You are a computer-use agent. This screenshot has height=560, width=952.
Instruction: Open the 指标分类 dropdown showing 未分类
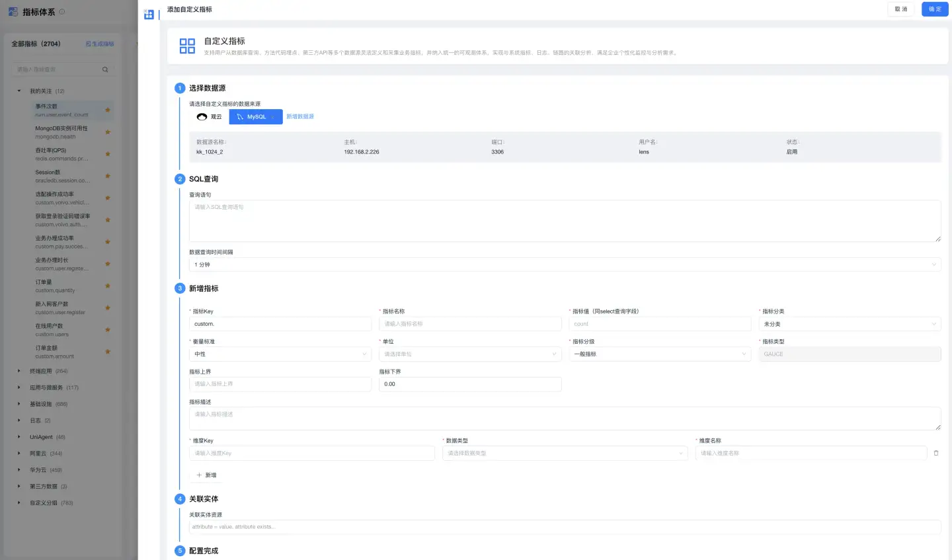(849, 324)
